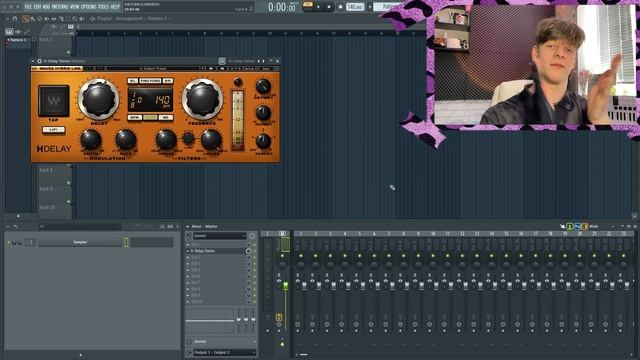Select the playlist draw (pencil) tool

pyautogui.click(x=25, y=19)
